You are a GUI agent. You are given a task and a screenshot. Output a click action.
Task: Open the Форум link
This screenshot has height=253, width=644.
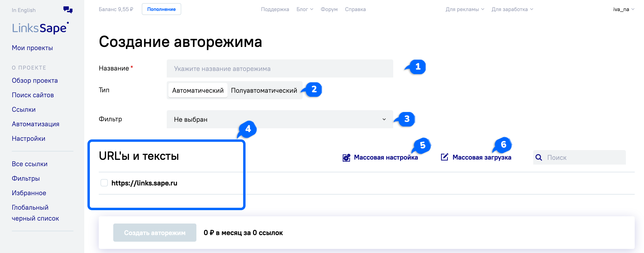[329, 9]
